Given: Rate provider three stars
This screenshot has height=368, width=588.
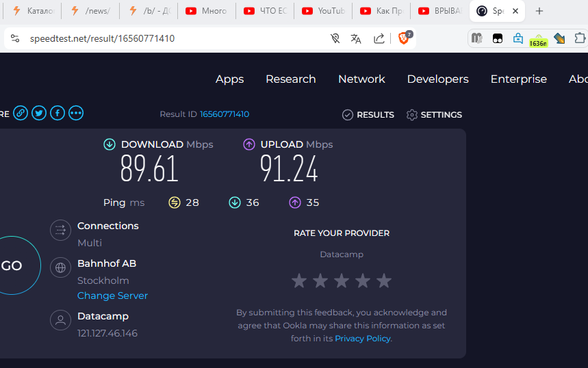Looking at the screenshot, I should [x=342, y=280].
